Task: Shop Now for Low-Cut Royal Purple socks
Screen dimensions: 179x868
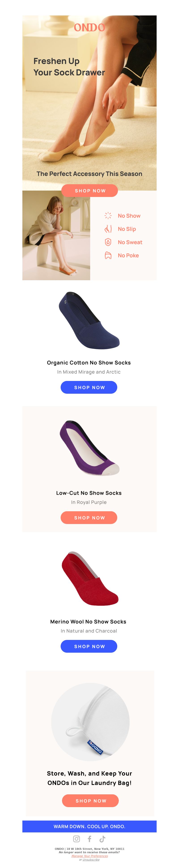Action: coord(89,517)
